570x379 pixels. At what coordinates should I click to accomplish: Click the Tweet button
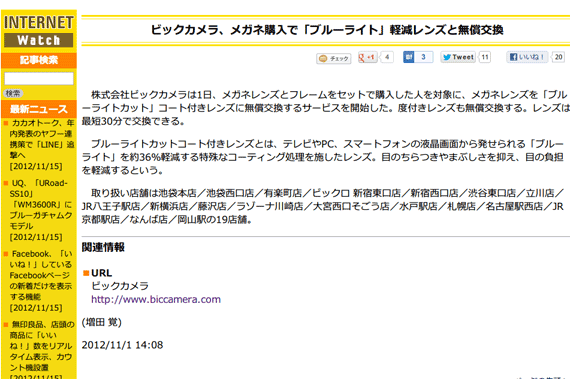coord(458,57)
